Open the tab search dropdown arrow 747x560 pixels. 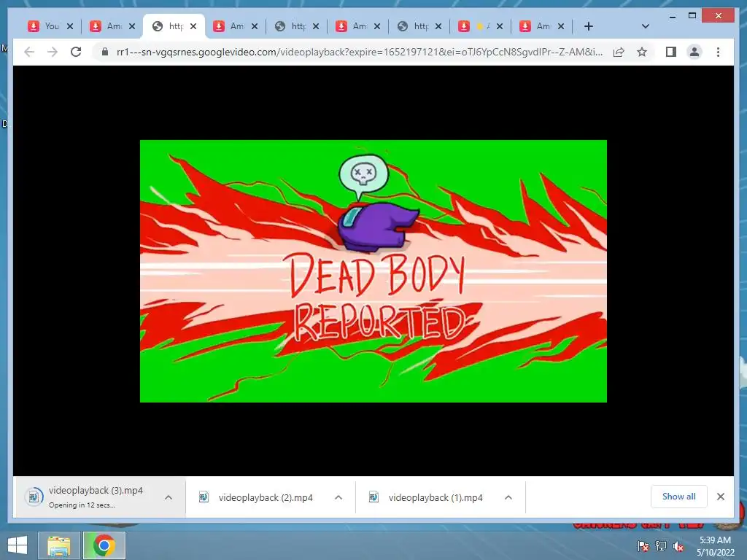(645, 26)
